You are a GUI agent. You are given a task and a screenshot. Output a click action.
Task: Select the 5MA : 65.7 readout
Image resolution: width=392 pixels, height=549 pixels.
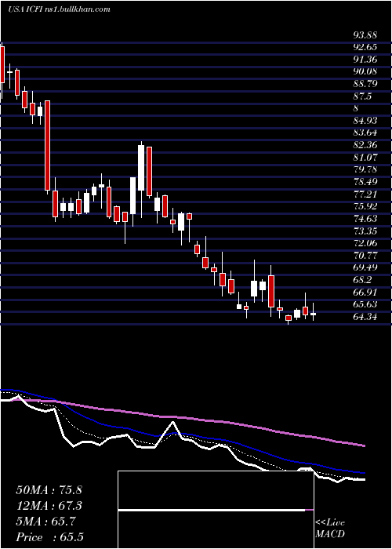45,522
